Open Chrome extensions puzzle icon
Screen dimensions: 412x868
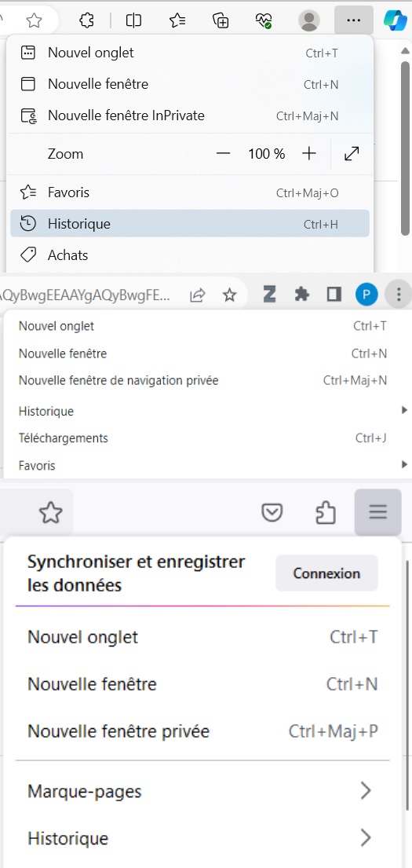click(301, 295)
